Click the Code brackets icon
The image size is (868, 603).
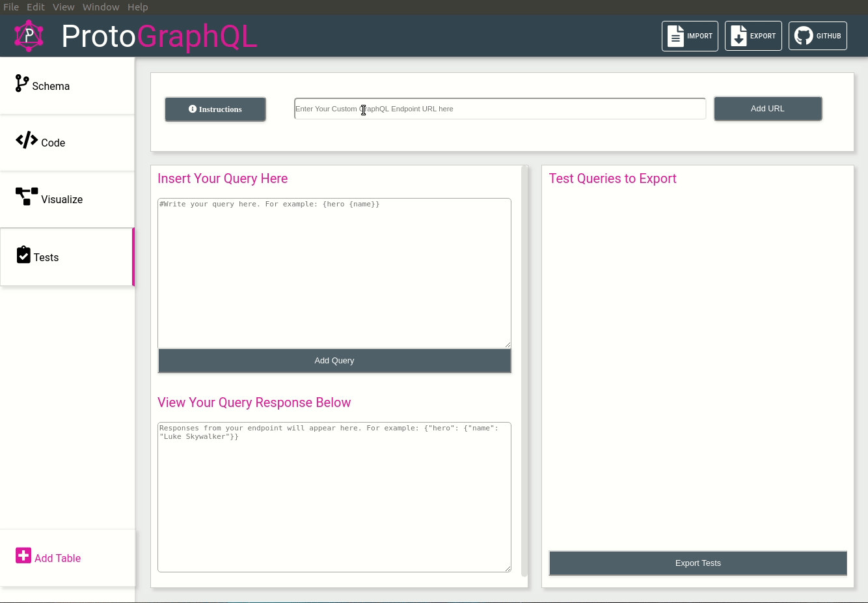click(27, 140)
